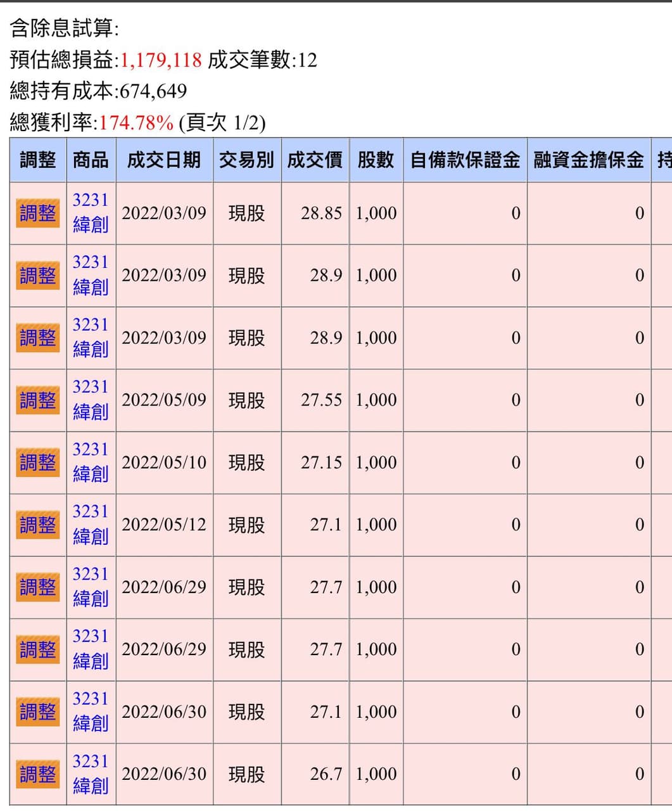Select the 股數 column header
Image resolution: width=672 pixels, height=811 pixels.
tap(376, 160)
